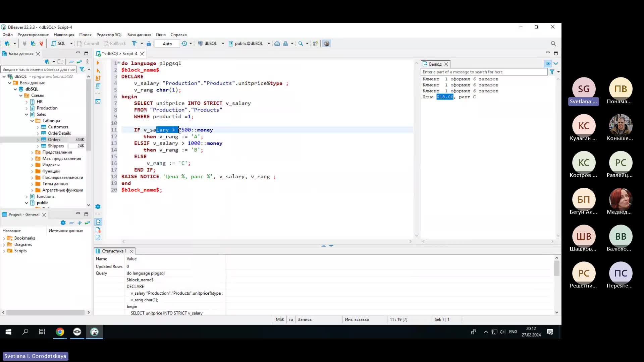
Task: Click the Connect plug icon in toolbar
Action: click(24, 44)
